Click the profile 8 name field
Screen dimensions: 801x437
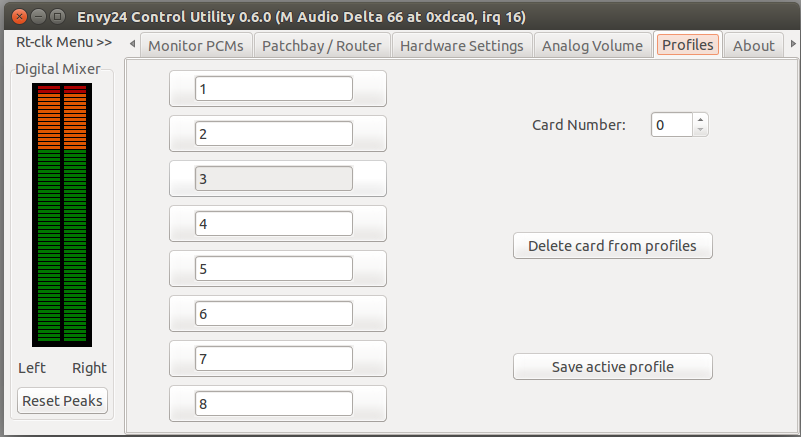tap(274, 404)
